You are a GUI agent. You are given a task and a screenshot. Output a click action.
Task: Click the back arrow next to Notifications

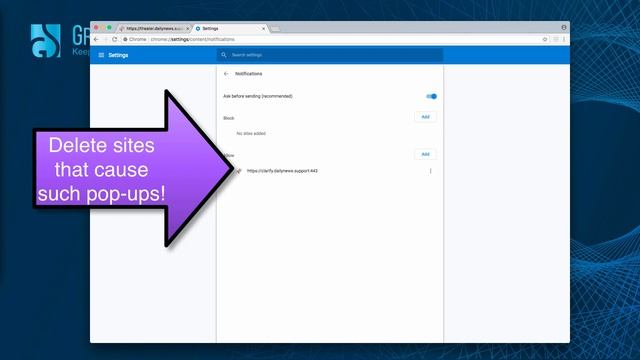tap(226, 74)
